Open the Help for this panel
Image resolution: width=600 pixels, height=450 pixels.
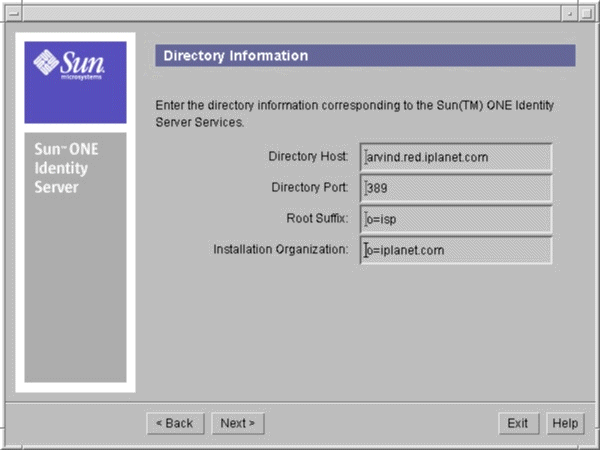[x=565, y=424]
